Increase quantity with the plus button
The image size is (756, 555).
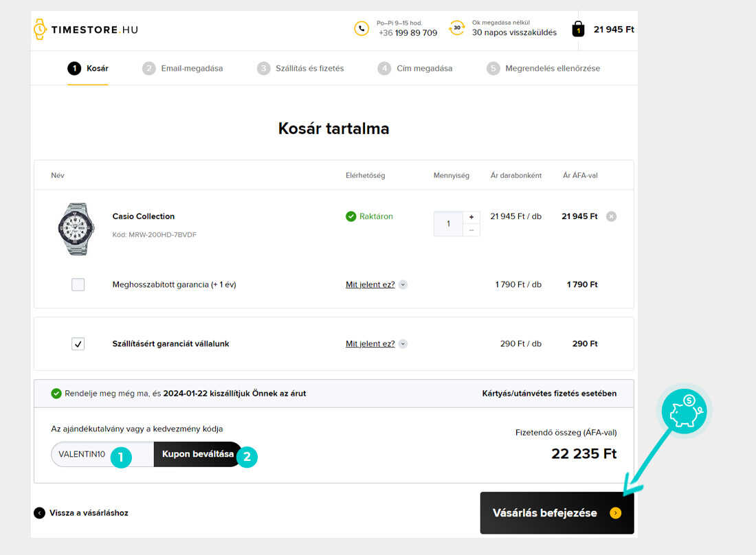[x=471, y=217]
